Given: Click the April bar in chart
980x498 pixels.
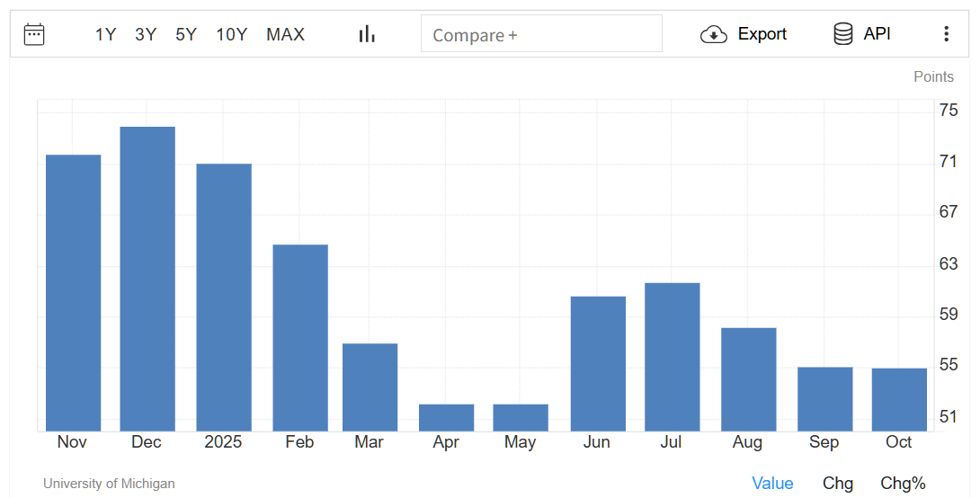Looking at the screenshot, I should [x=446, y=418].
